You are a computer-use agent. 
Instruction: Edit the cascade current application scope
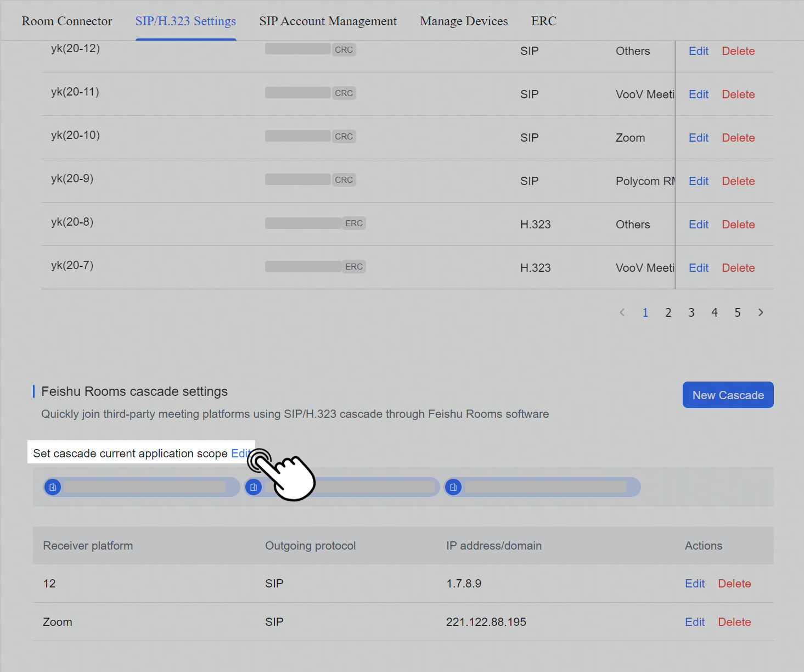241,453
